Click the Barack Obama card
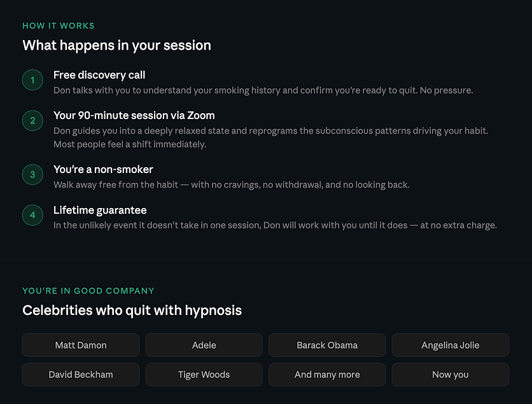532x404 pixels. (327, 345)
